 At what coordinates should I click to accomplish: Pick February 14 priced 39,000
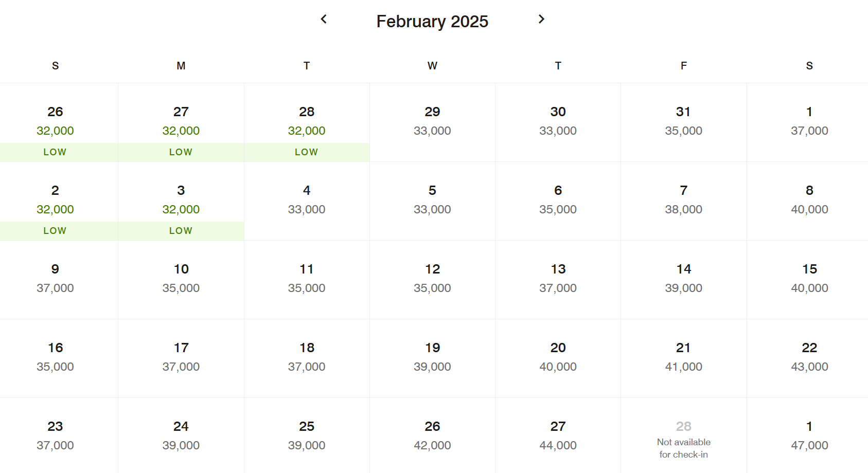[x=683, y=279]
